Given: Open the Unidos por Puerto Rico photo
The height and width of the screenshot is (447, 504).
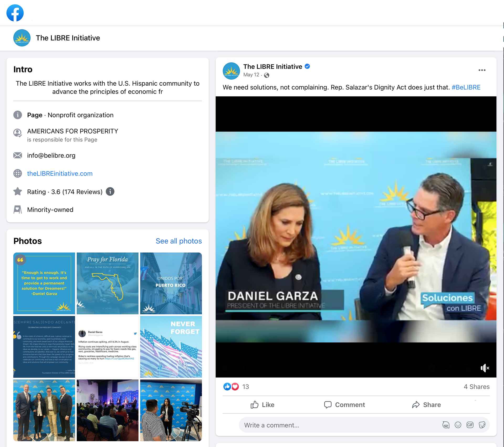Looking at the screenshot, I should (171, 283).
